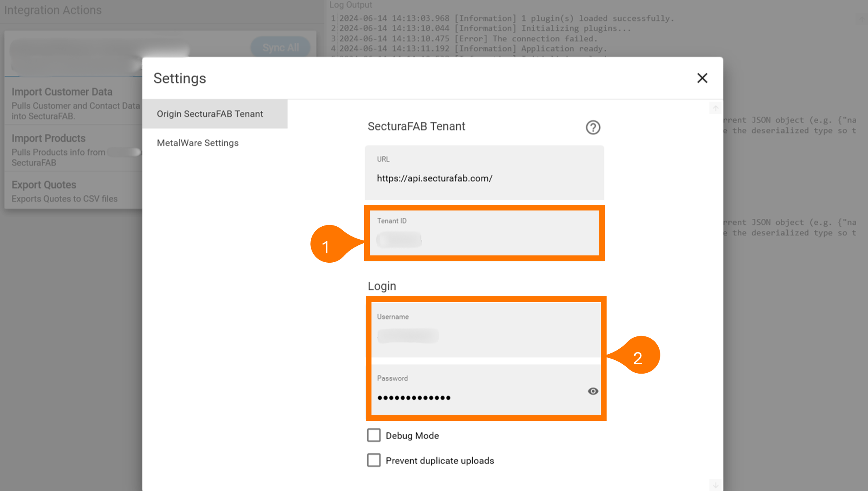
Task: Show password with the eye icon
Action: coord(593,391)
